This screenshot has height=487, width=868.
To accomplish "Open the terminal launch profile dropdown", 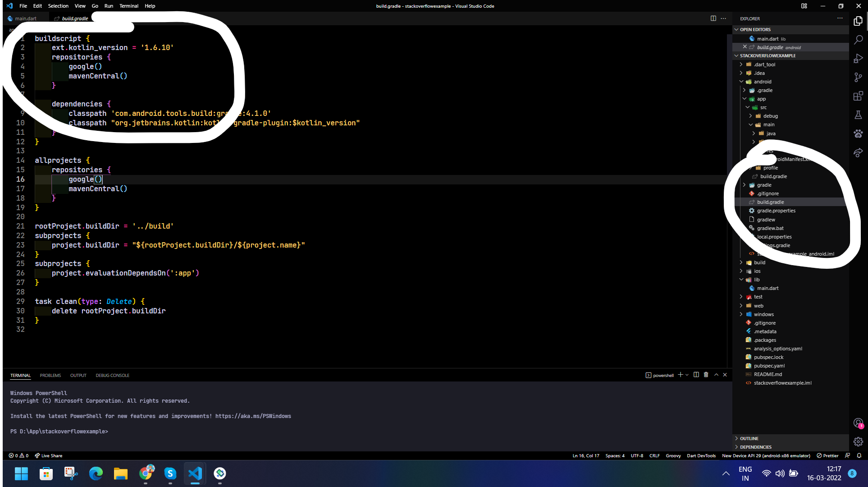I will (687, 375).
